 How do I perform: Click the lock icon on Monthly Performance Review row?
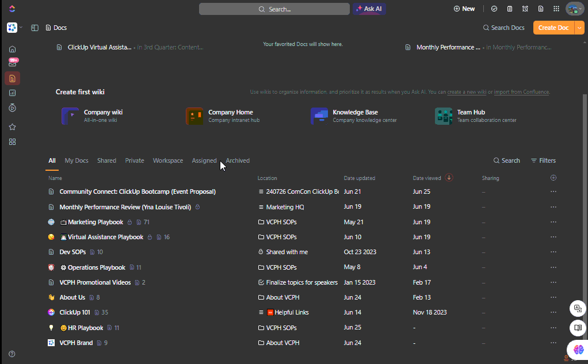click(x=197, y=207)
